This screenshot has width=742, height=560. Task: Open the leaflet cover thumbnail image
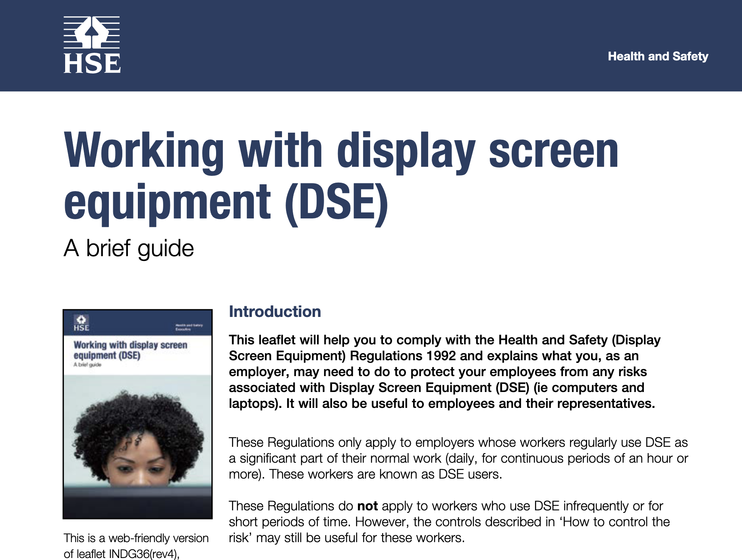click(137, 414)
